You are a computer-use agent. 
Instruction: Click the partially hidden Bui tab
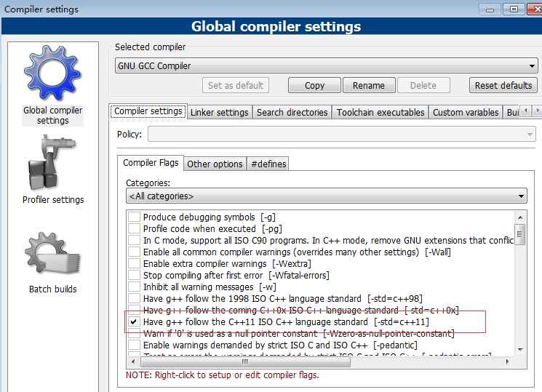(512, 112)
